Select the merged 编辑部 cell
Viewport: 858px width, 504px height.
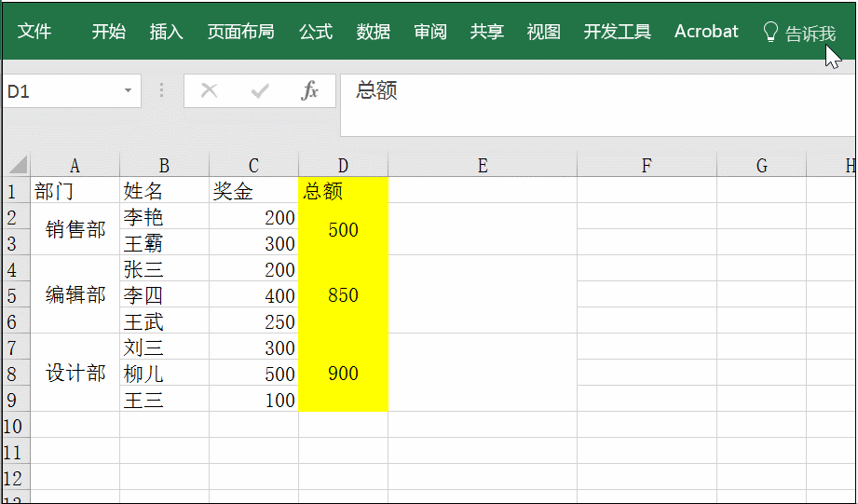(x=75, y=295)
